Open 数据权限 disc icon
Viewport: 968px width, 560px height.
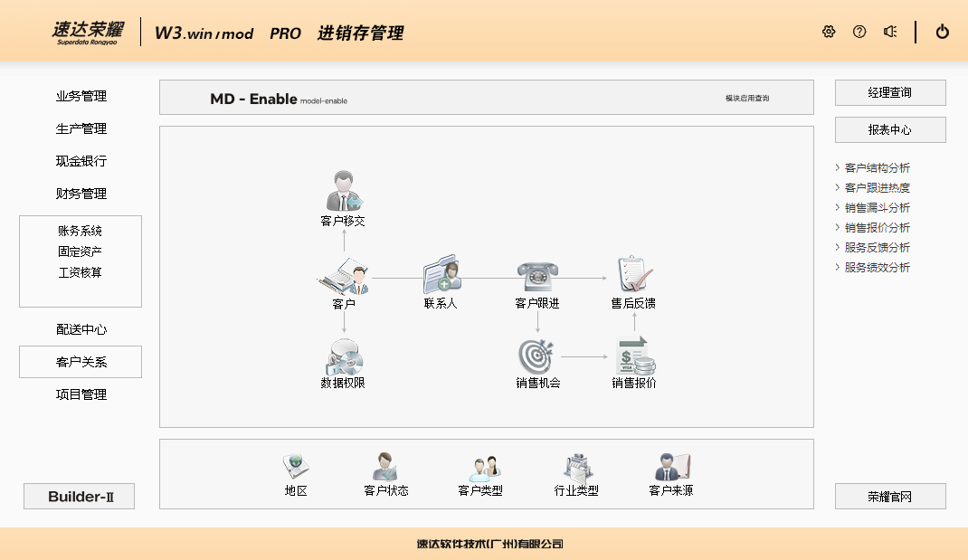click(x=344, y=357)
